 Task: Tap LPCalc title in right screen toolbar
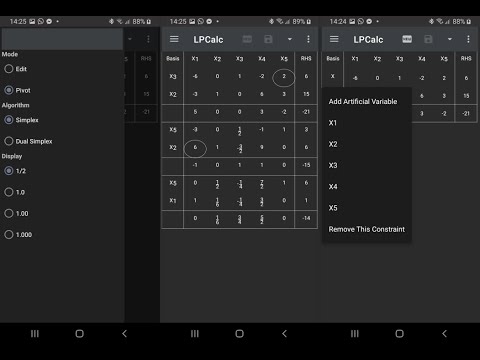368,40
